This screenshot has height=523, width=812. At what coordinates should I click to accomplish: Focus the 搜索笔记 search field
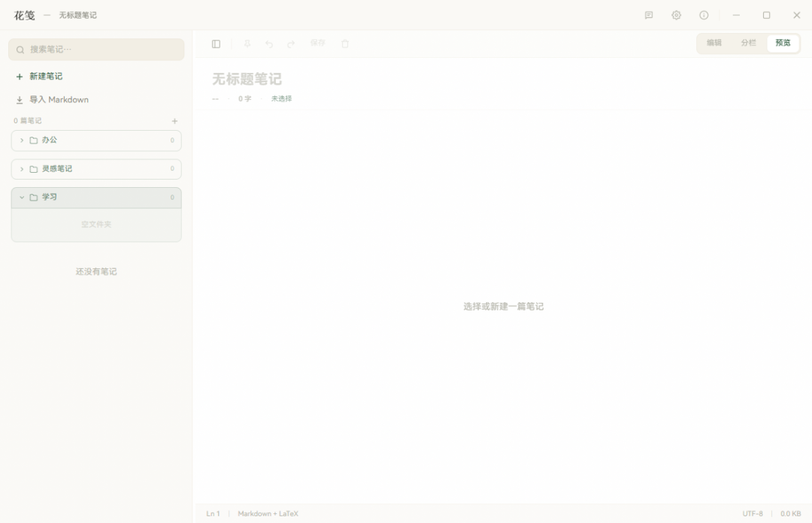(96, 50)
